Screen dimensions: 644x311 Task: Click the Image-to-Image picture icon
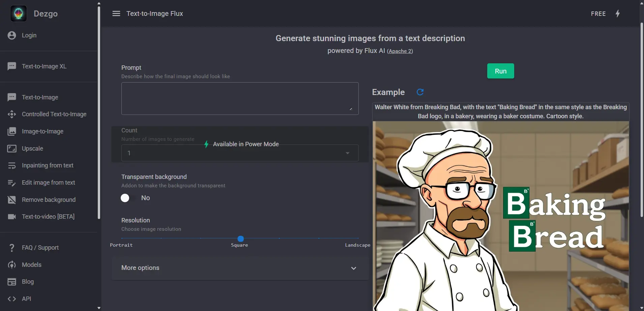coord(12,131)
